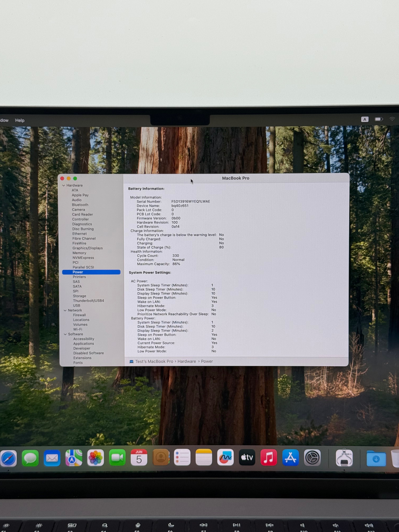Open the Help menu
Screen dimensions: 399x532
(20, 120)
